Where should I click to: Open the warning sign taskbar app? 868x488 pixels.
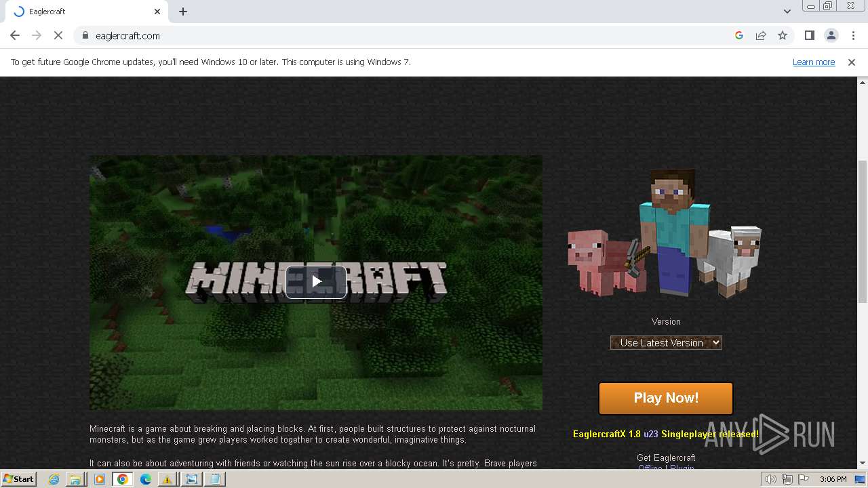click(x=167, y=479)
